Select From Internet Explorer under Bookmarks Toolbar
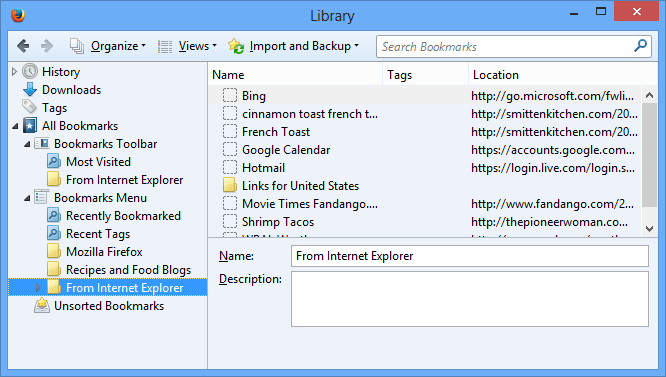This screenshot has height=377, width=666. pyautogui.click(x=124, y=180)
